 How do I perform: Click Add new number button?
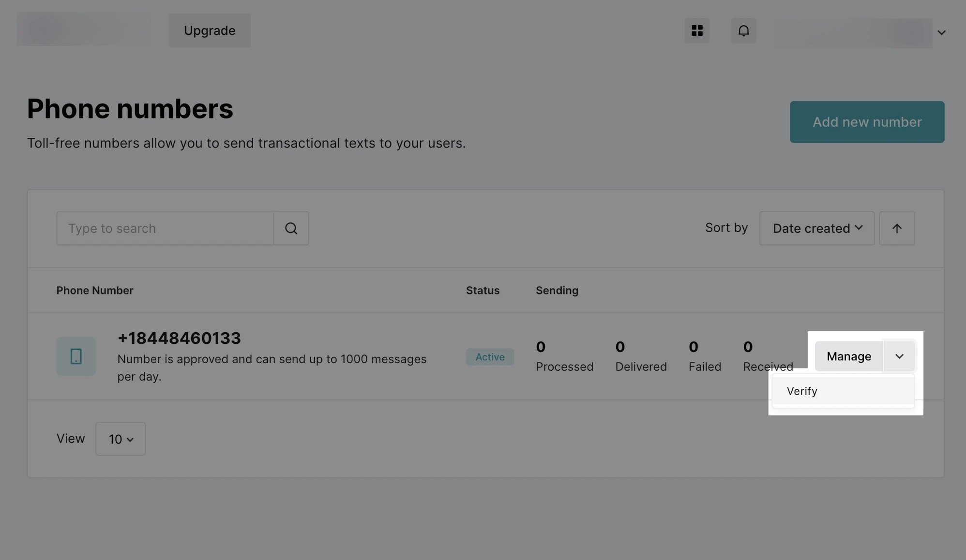coord(867,122)
